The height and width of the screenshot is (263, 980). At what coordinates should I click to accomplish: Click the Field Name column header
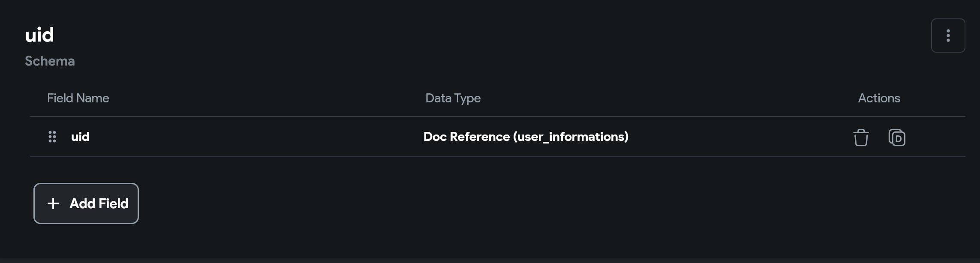(78, 98)
